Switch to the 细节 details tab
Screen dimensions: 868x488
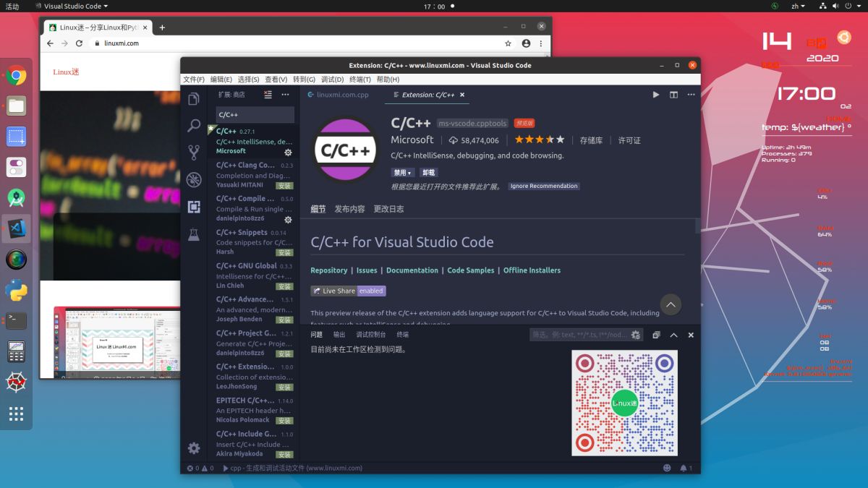click(x=318, y=209)
